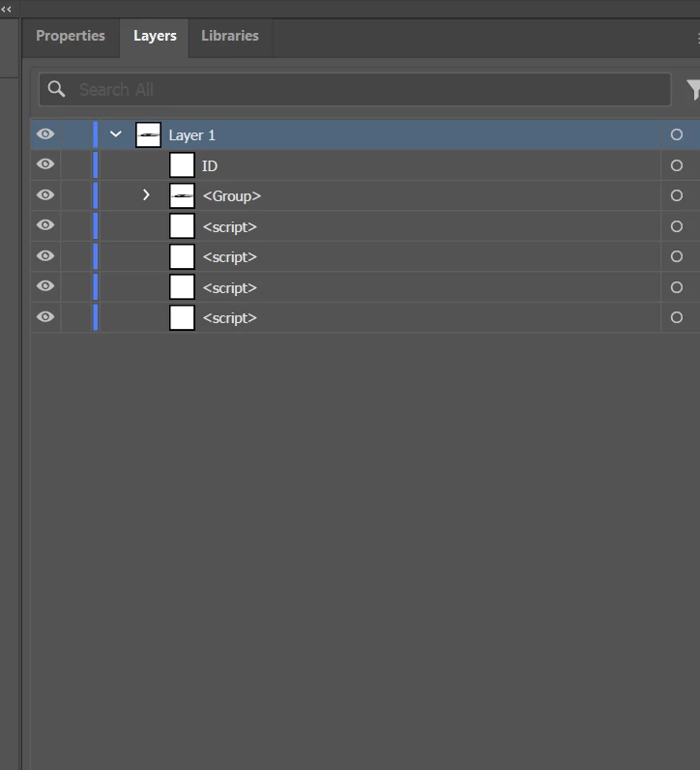Click the last <script> item's thumbnail
700x770 pixels.
[182, 317]
